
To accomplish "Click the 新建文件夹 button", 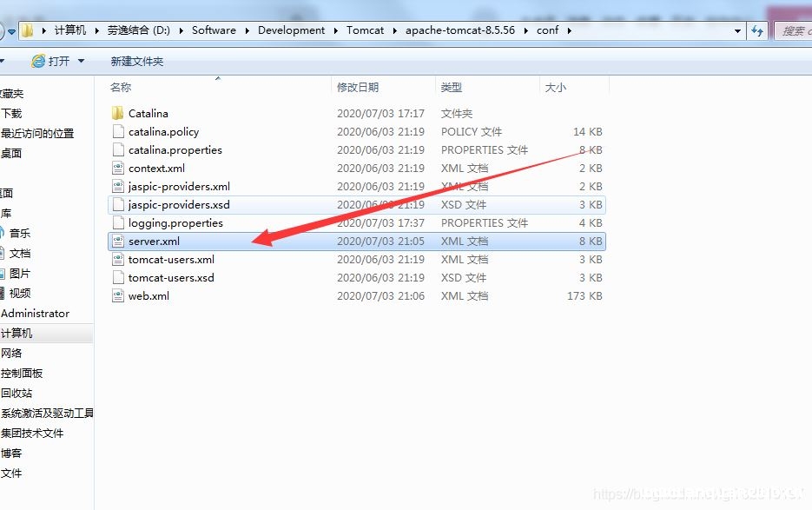I will pos(136,61).
